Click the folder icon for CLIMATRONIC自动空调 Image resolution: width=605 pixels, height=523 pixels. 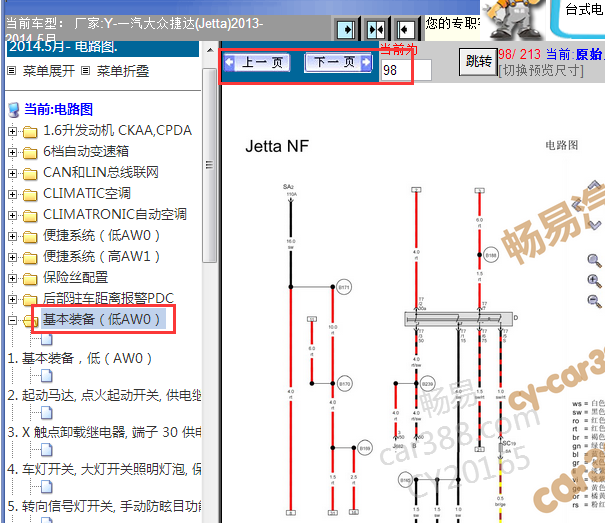[30, 216]
